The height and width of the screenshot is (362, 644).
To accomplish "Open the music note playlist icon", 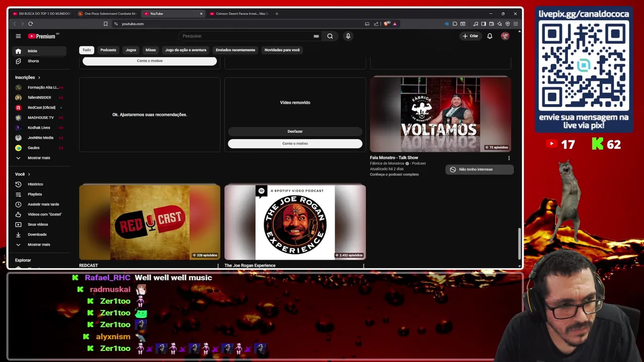I will point(475,24).
